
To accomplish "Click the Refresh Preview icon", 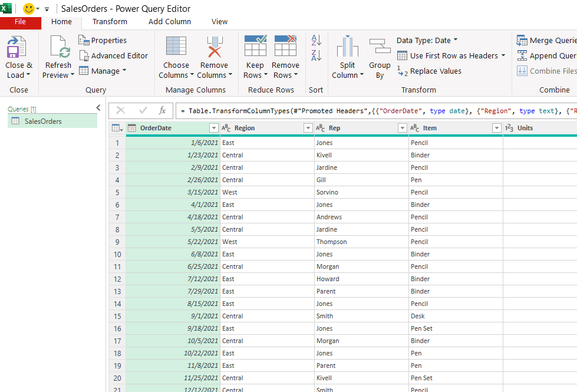I will [x=60, y=47].
